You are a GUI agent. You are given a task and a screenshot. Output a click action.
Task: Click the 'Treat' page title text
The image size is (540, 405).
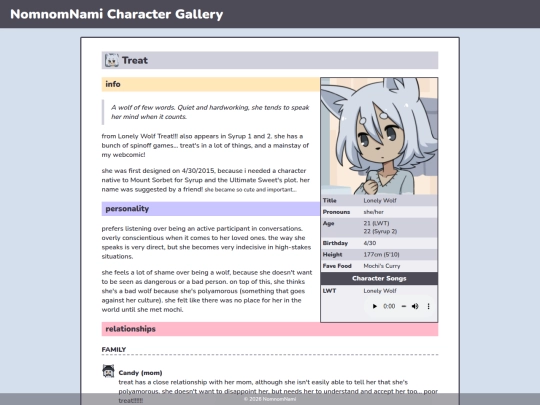pyautogui.click(x=135, y=60)
